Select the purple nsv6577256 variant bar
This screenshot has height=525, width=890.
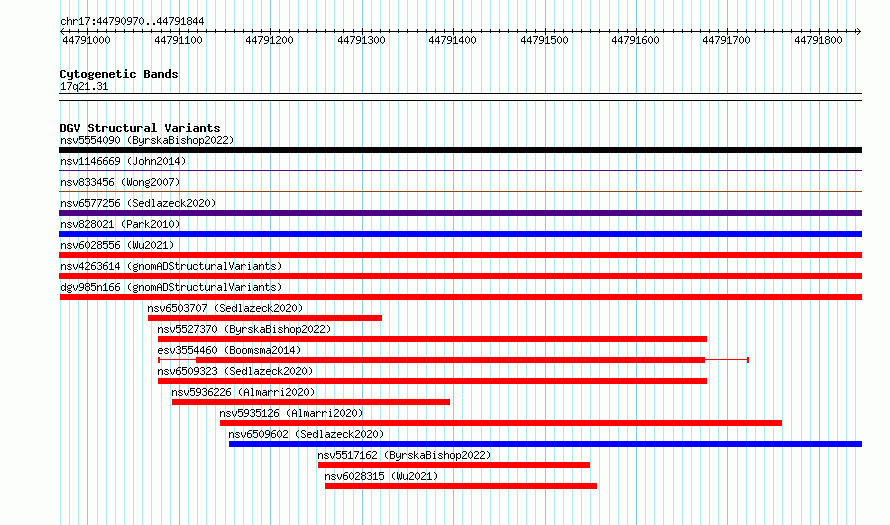pos(460,213)
